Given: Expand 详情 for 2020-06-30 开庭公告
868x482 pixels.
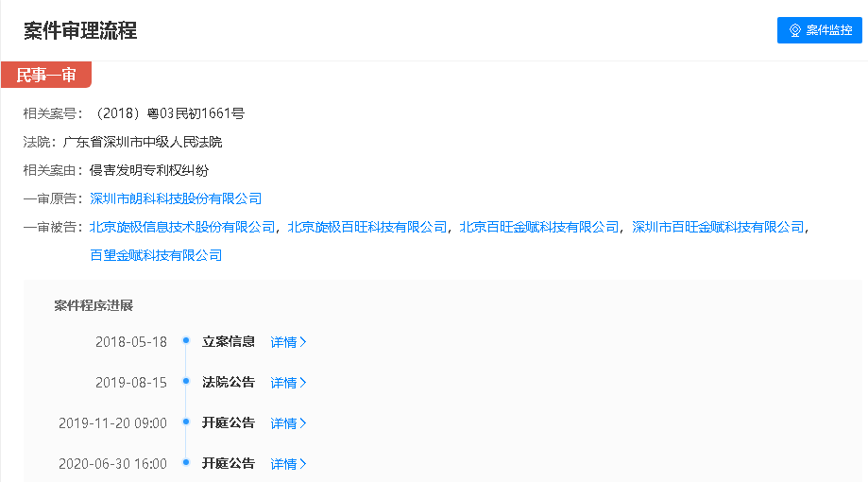Looking at the screenshot, I should point(288,464).
